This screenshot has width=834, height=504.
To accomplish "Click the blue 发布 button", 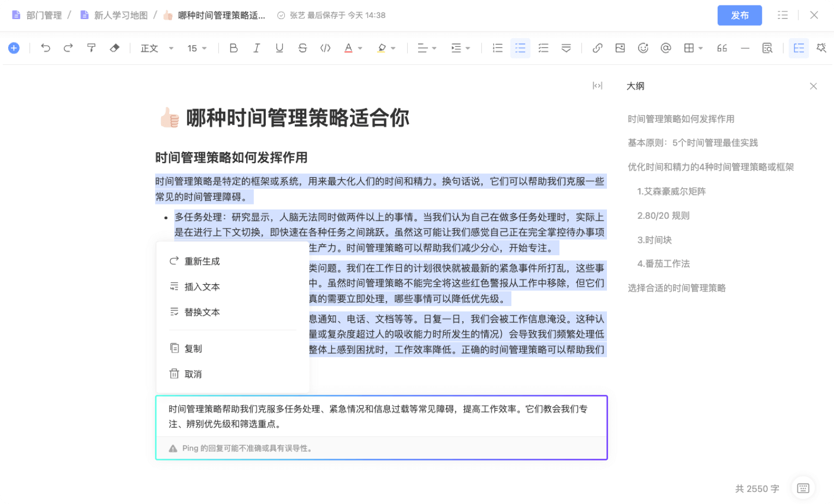I will [x=740, y=15].
